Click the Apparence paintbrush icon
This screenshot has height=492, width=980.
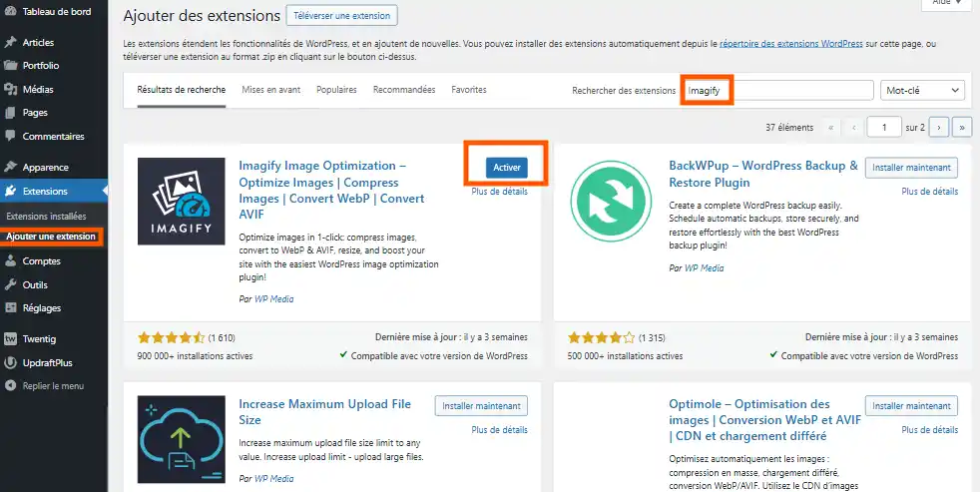(x=10, y=167)
